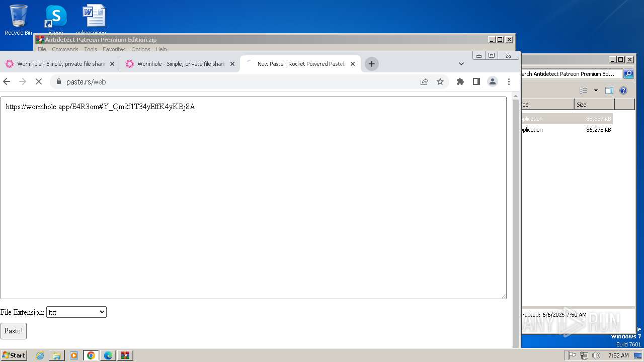Open the Word document desktop icon
644x362 pixels.
[94, 20]
